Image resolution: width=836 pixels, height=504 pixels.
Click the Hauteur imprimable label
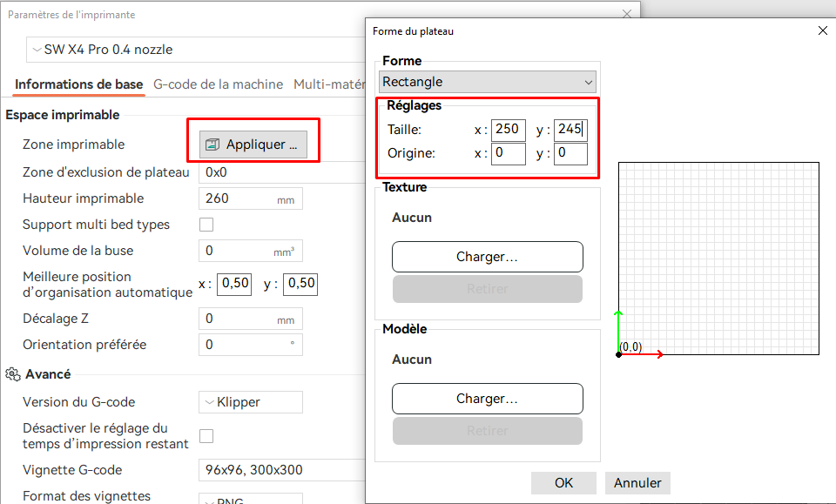[84, 198]
